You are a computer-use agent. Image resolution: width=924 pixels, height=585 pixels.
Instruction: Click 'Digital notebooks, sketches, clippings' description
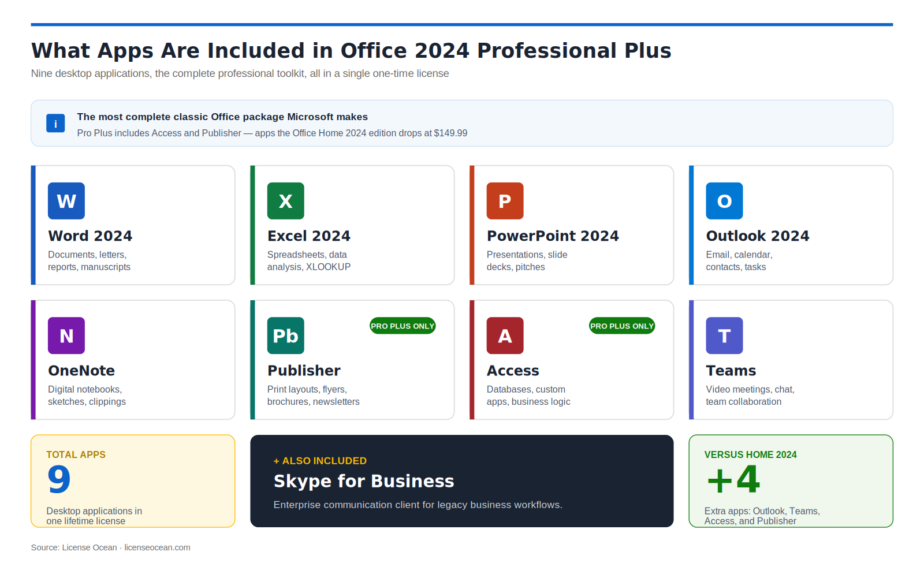[x=87, y=395]
